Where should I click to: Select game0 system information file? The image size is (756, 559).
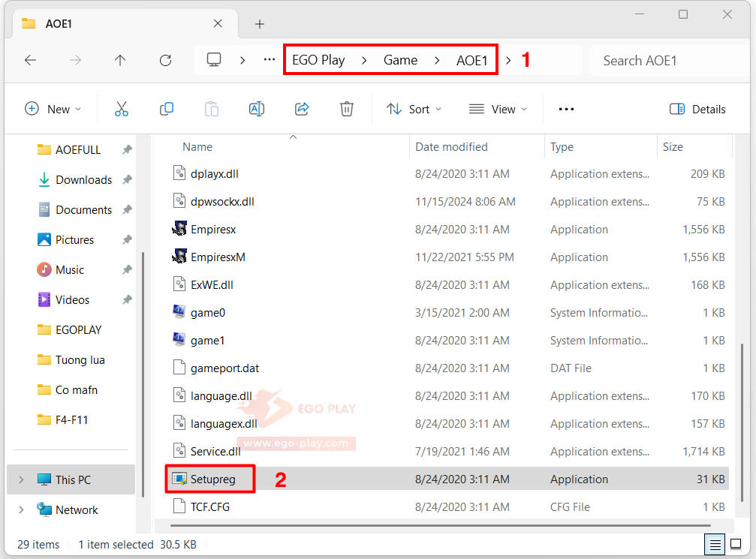pos(208,313)
